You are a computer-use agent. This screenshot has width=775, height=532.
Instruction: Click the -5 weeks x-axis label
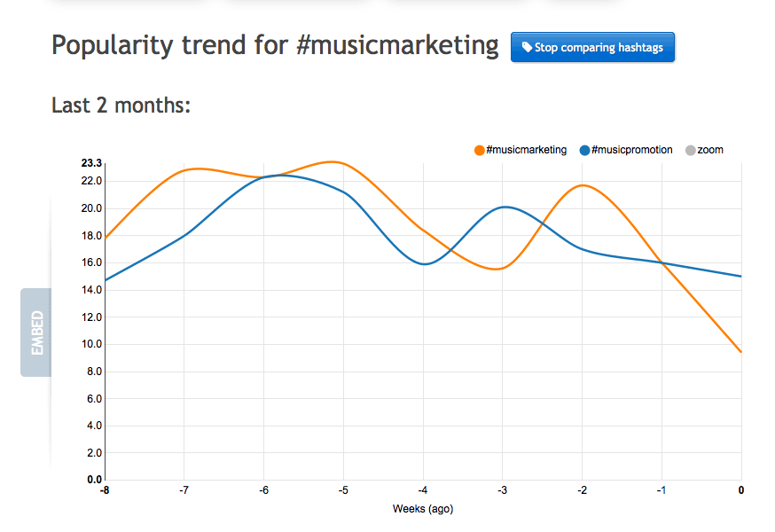[343, 490]
